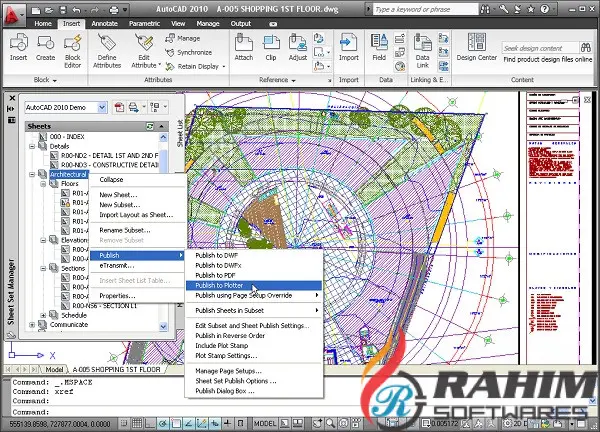Click the Publish to DWF icon in Sheet Set Manager
The image size is (600, 432).
[x=119, y=108]
